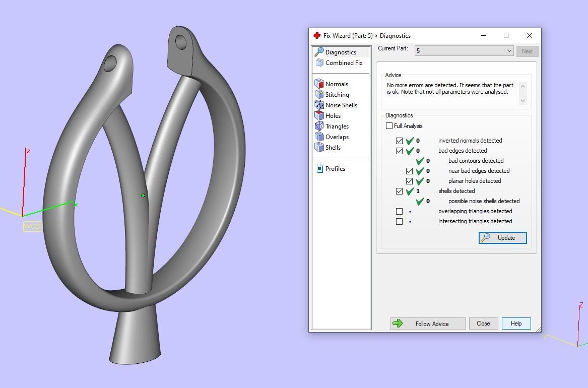
Task: Click the Advice message text
Action: click(450, 89)
